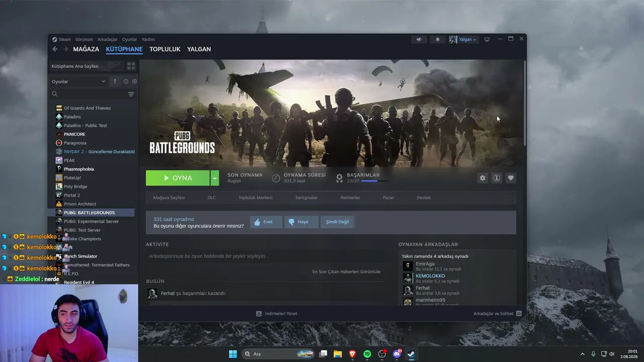The height and width of the screenshot is (362, 644).
Task: Dismiss the review prompt with Şimdi Değil
Action: 337,222
